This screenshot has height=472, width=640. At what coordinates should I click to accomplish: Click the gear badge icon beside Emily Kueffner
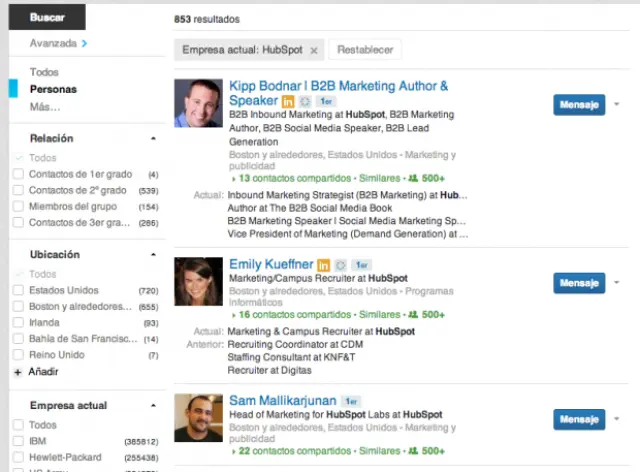[340, 265]
